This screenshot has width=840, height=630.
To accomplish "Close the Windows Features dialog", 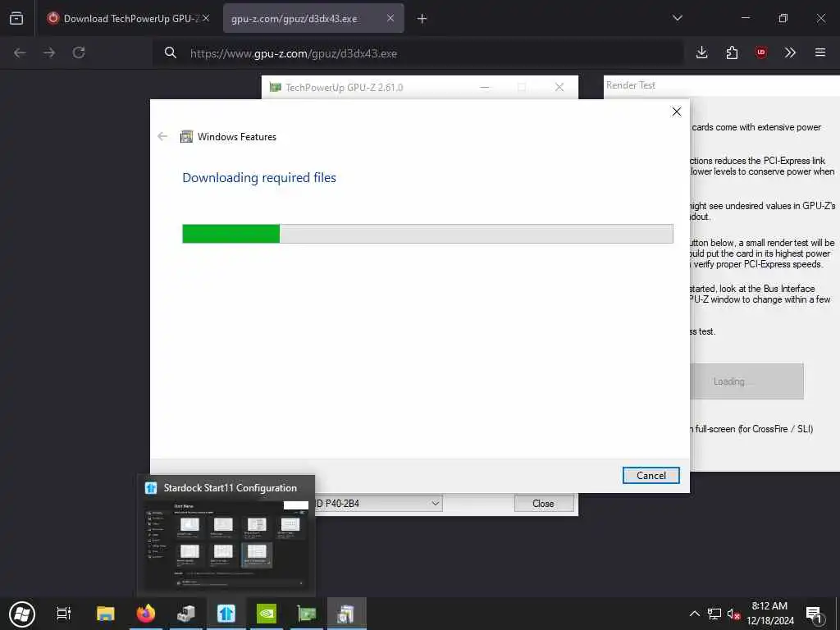I will (676, 112).
